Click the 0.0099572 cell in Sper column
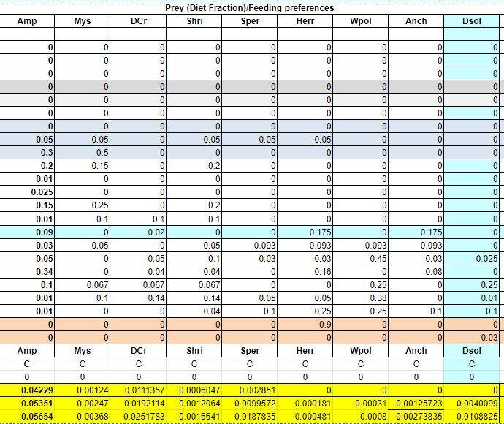 [249, 404]
